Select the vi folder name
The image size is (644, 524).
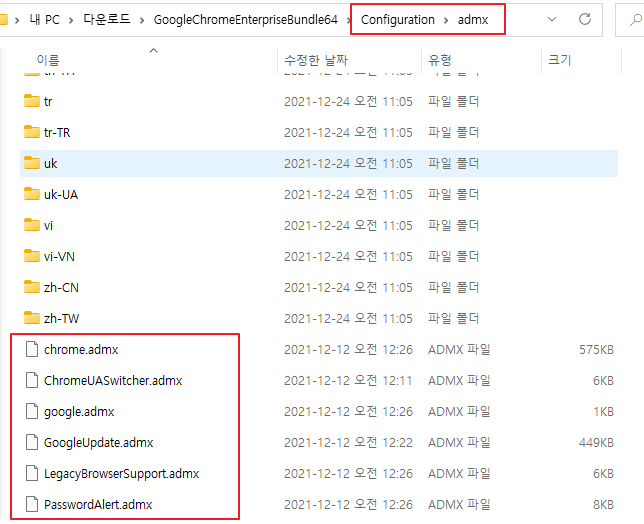pyautogui.click(x=48, y=225)
